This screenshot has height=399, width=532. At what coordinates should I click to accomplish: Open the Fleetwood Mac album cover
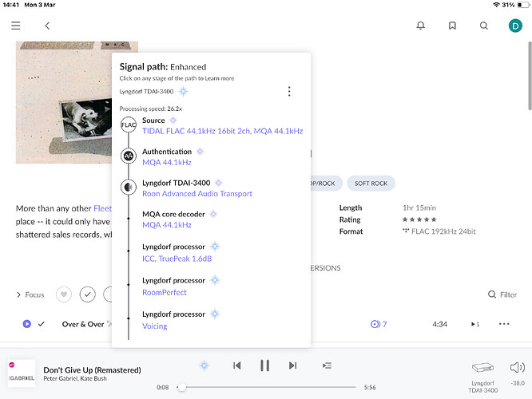pyautogui.click(x=64, y=102)
